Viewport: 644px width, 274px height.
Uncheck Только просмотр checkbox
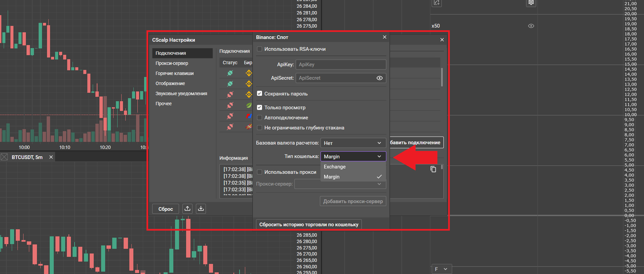(259, 108)
